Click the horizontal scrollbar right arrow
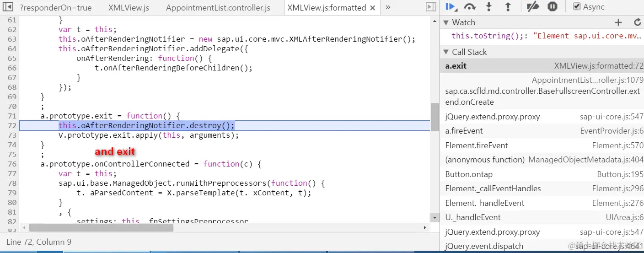This screenshot has width=644, height=253. click(425, 227)
